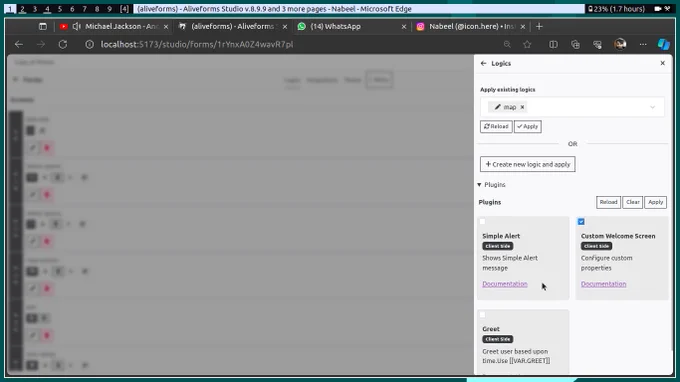View site information icon in address bar
The width and height of the screenshot is (680, 382).
(x=89, y=44)
